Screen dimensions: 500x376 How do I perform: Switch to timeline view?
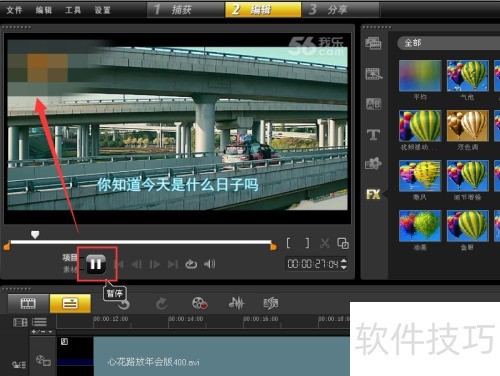click(70, 303)
